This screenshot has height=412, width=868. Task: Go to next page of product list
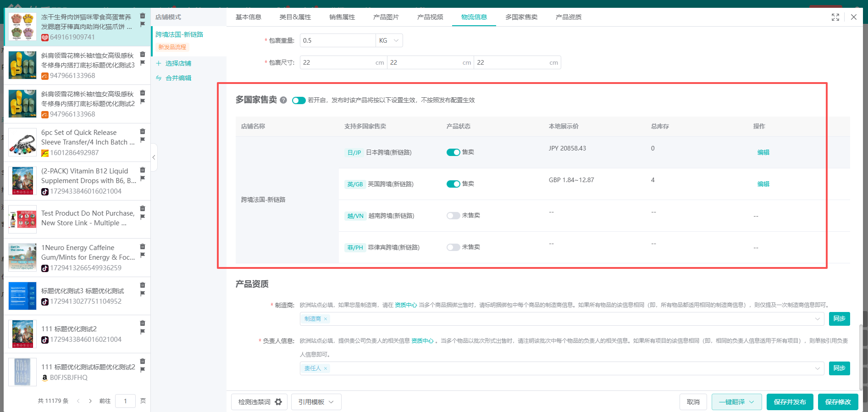click(90, 401)
